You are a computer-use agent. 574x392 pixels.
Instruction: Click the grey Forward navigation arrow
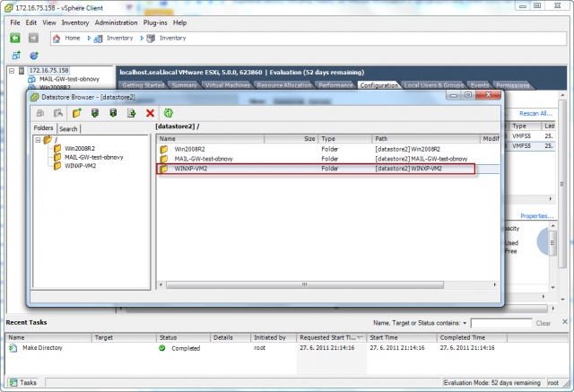pyautogui.click(x=33, y=38)
